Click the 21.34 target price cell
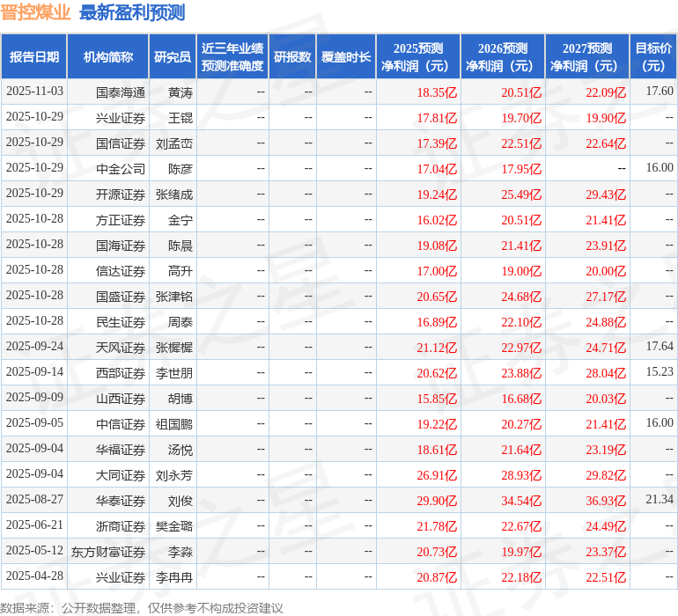The width and height of the screenshot is (678, 616). [x=659, y=499]
